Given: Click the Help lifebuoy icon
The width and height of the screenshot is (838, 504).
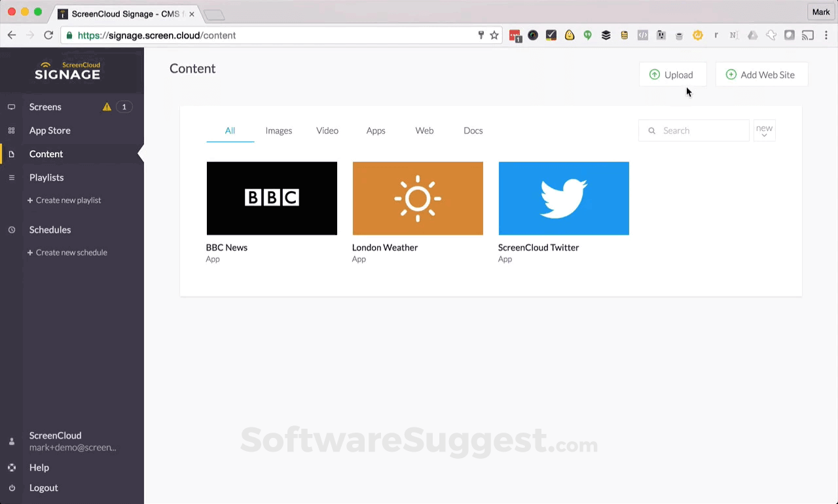Looking at the screenshot, I should 11,467.
